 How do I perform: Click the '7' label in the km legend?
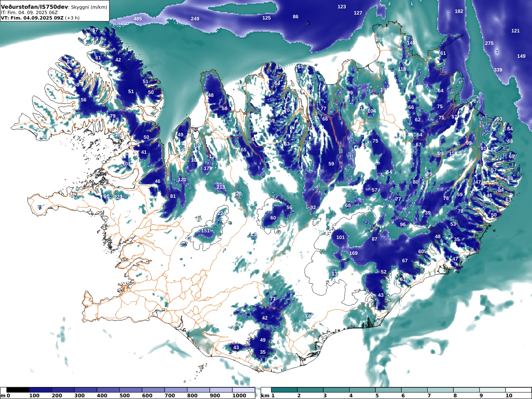coord(429,396)
